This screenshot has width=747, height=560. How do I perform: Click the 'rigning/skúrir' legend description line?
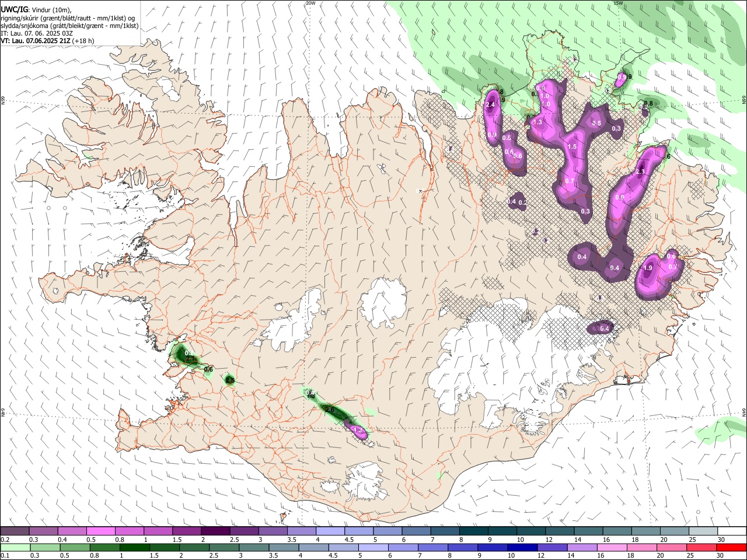click(68, 18)
